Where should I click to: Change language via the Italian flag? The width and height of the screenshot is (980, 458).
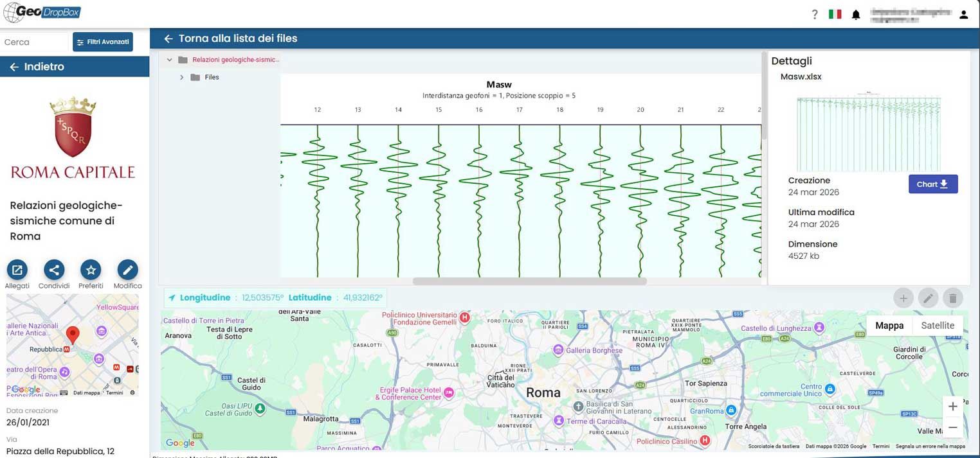[x=835, y=13]
